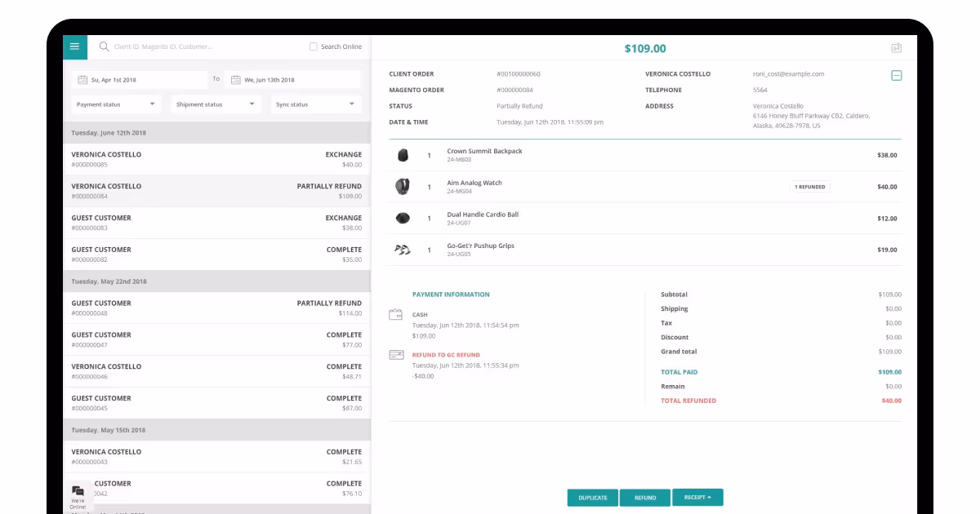Click the Dual Handle Cardio Ball name
The height and width of the screenshot is (514, 980).
pyautogui.click(x=483, y=215)
